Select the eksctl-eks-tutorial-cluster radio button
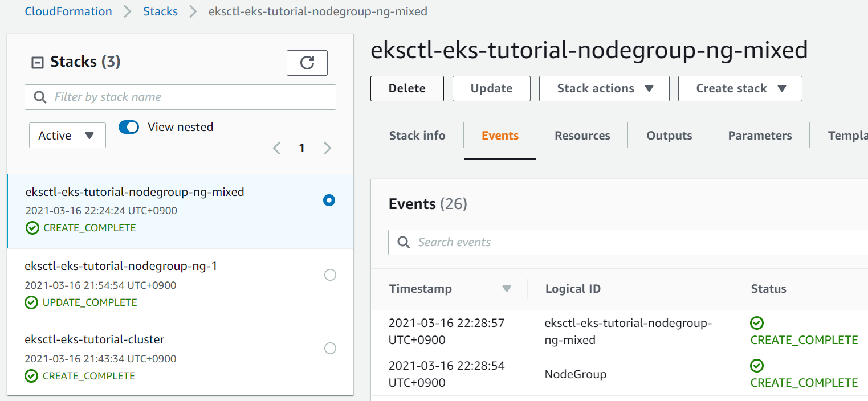868x401 pixels. click(x=330, y=349)
